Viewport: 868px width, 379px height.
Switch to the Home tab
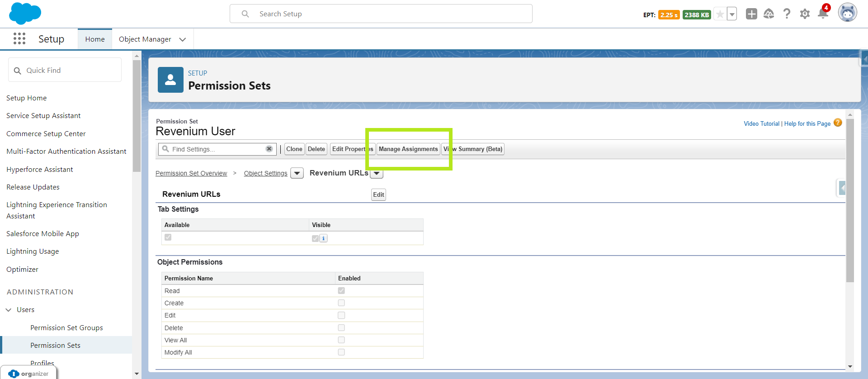(95, 39)
